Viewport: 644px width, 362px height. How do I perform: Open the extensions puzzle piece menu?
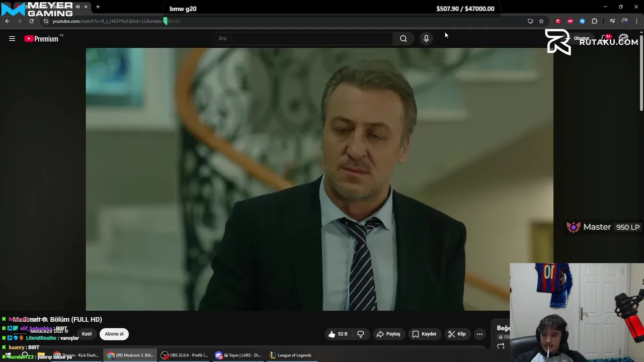[595, 21]
